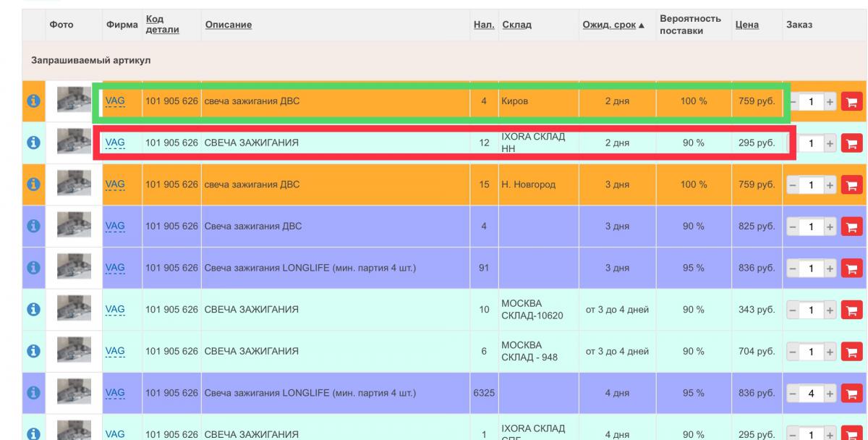Decrease quantity in the 6325-stock row
The width and height of the screenshot is (868, 440).
[794, 394]
